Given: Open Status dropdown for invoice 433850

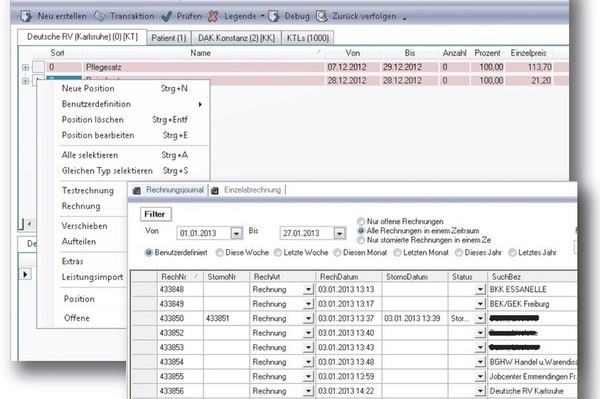Looking at the screenshot, I should tap(480, 319).
